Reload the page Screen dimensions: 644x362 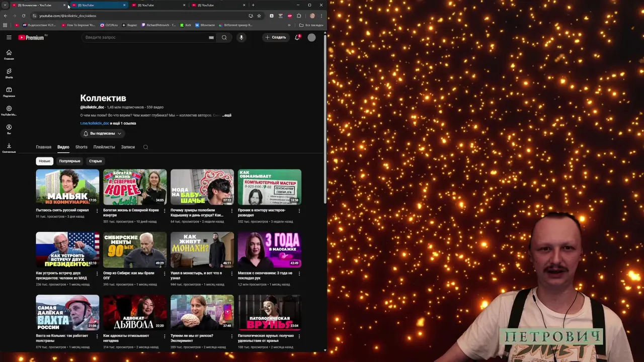(x=24, y=16)
